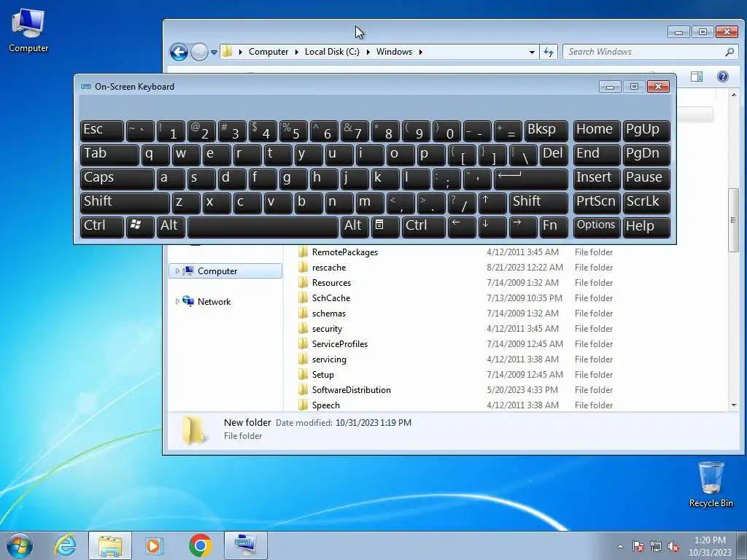Click the search magnifier icon in Explorer
The height and width of the screenshot is (560, 747).
coord(729,52)
